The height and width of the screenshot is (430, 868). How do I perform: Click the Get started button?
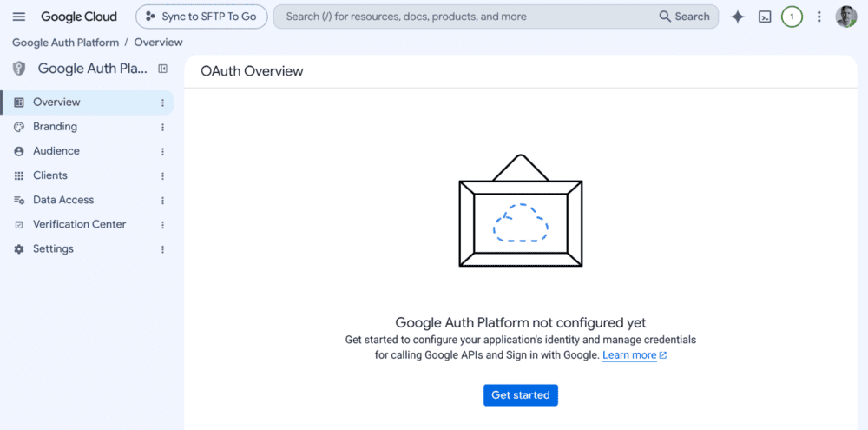(x=520, y=395)
